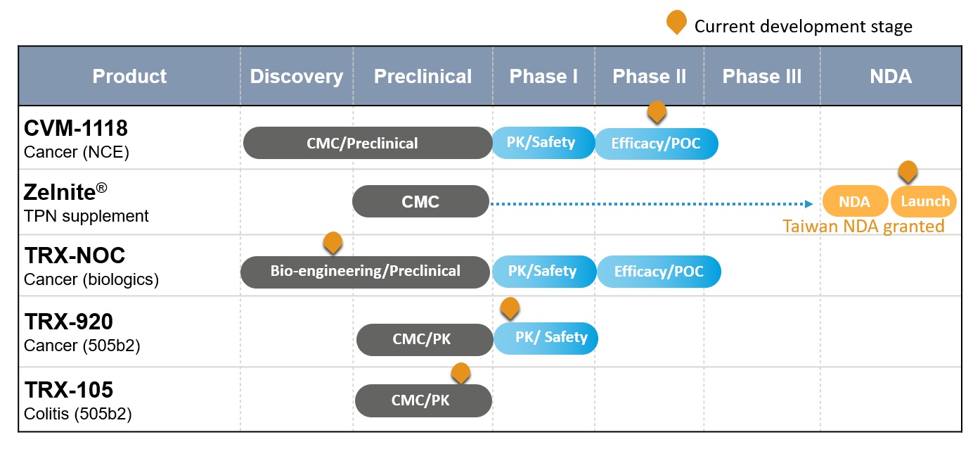Click the dotted arrow head before NDA pill
The width and height of the screenshot is (980, 449).
(809, 203)
